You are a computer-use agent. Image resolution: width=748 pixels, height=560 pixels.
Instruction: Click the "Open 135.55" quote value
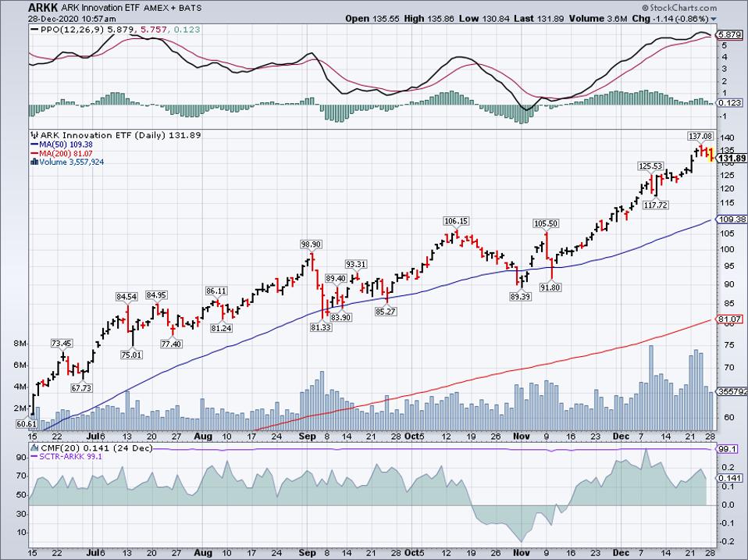coord(372,19)
